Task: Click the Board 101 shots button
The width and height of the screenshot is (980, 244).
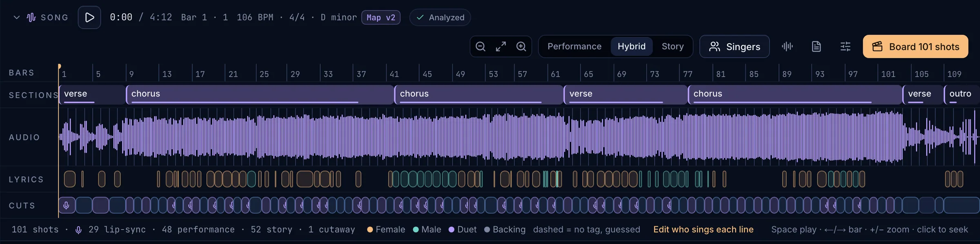Action: pos(915,47)
